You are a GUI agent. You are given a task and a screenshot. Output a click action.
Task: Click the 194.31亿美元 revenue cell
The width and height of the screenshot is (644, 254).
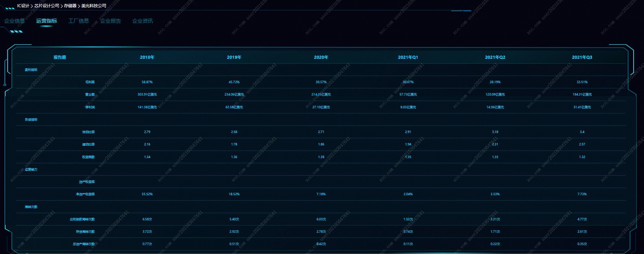point(582,95)
